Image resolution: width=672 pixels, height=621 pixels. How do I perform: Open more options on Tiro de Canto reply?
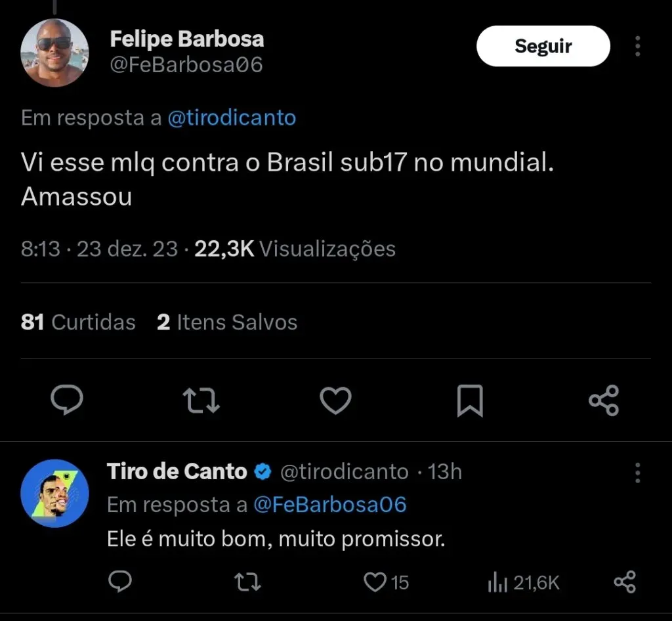pyautogui.click(x=637, y=472)
